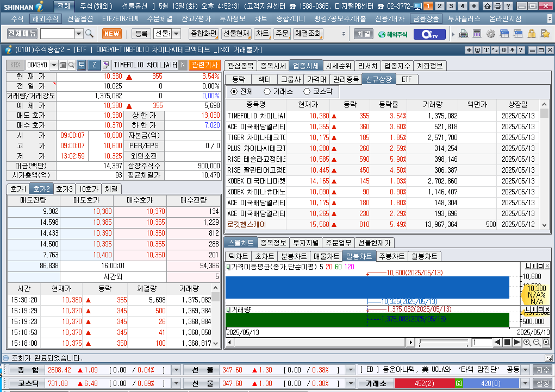The height and width of the screenshot is (392, 555).
Task: Switch to virtual screen 3
Action: [451, 6]
